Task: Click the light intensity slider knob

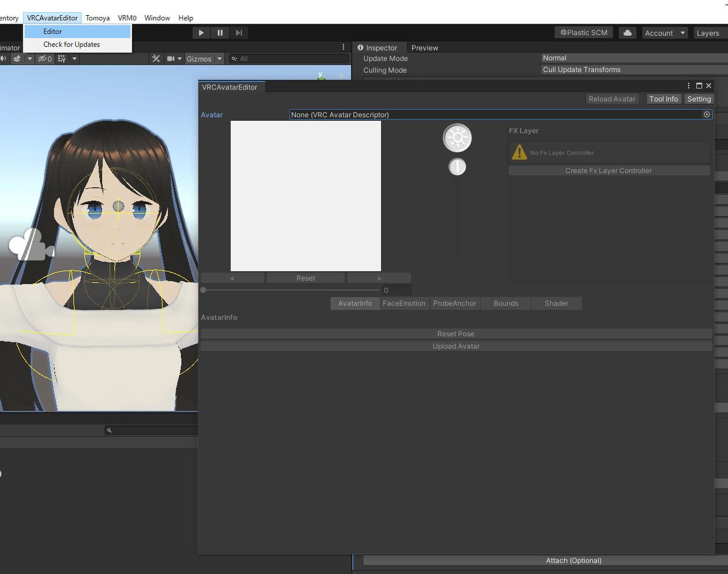Action: pos(457,167)
